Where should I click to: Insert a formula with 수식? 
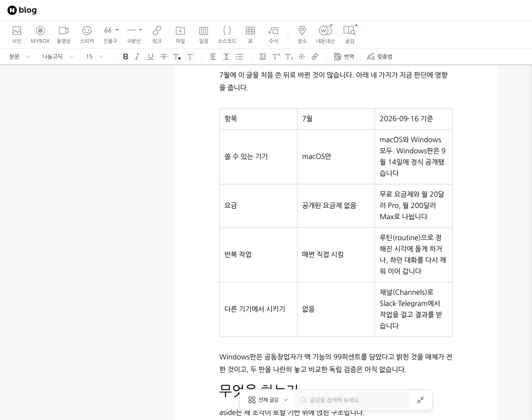[x=273, y=35]
